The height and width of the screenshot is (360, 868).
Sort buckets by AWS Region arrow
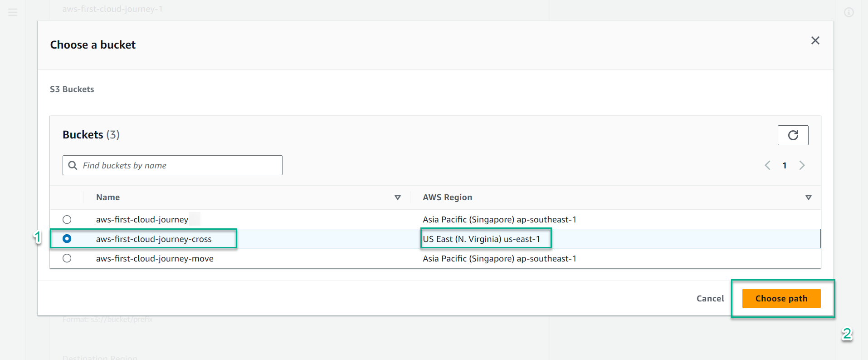[808, 197]
